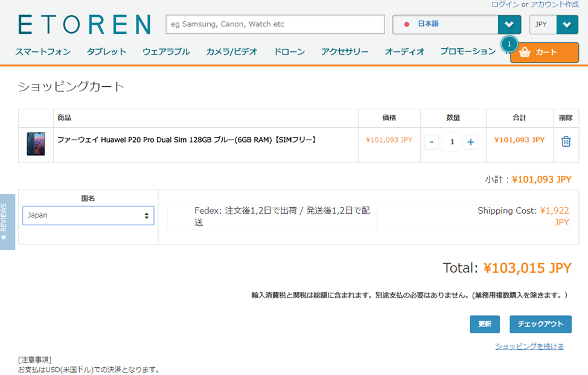Click the Huawei P20 Pro product thumbnail

[36, 144]
